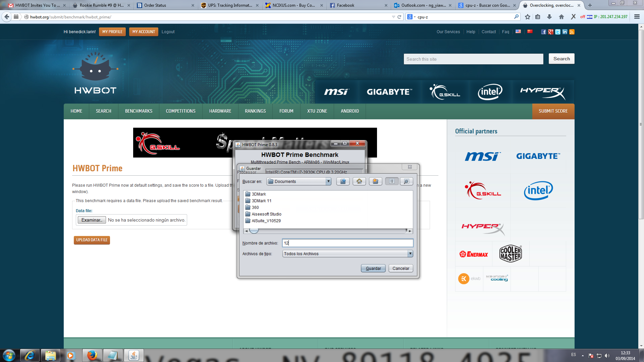This screenshot has height=362, width=644.
Task: Close the Guardar dialog with the X
Action: [x=410, y=167]
